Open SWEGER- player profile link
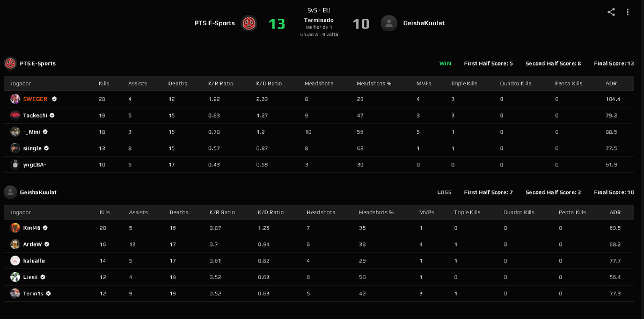This screenshot has width=644, height=319. point(36,99)
